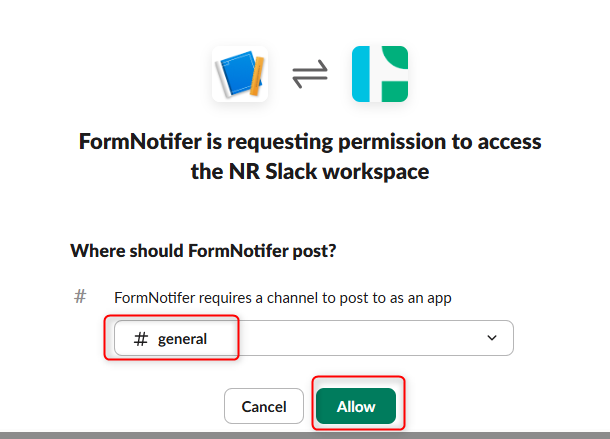The image size is (610, 439).
Task: Click the FormNotifer blueprint app icon
Action: point(240,74)
